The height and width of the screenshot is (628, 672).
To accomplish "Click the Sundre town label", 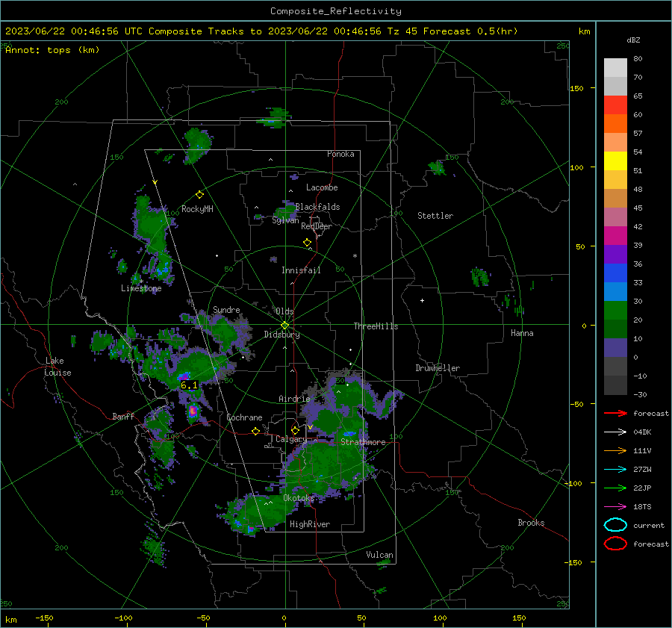I will pyautogui.click(x=226, y=309).
